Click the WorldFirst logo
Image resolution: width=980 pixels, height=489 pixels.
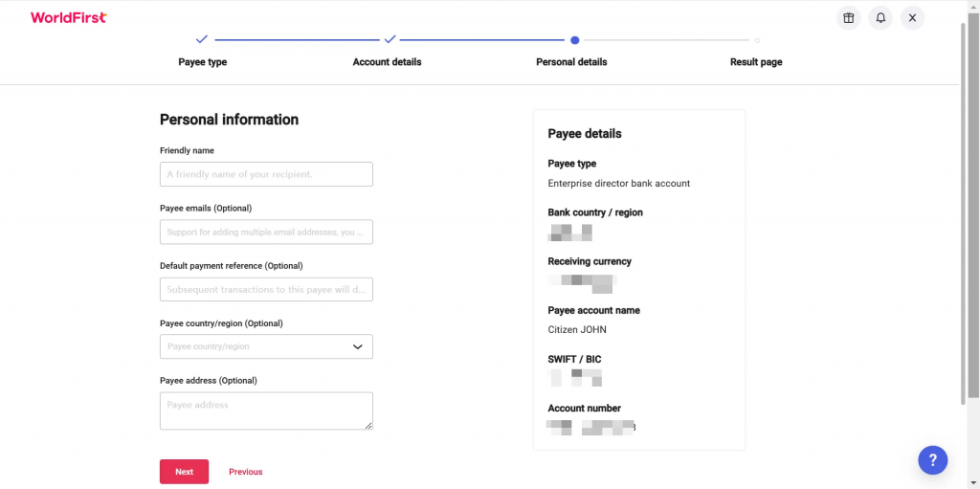coord(69,17)
